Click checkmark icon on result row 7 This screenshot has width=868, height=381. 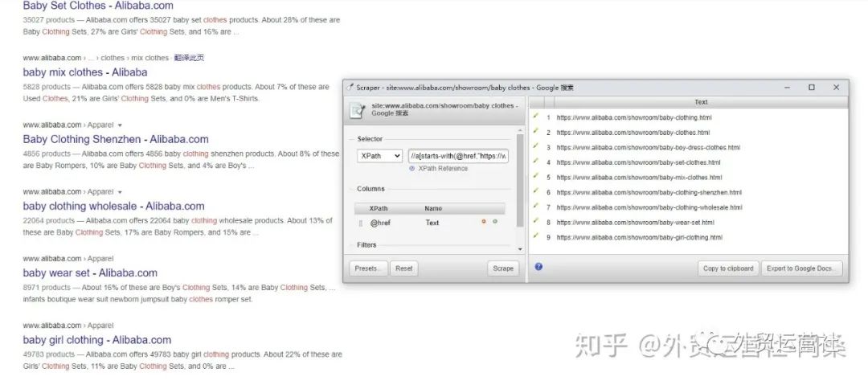[535, 206]
